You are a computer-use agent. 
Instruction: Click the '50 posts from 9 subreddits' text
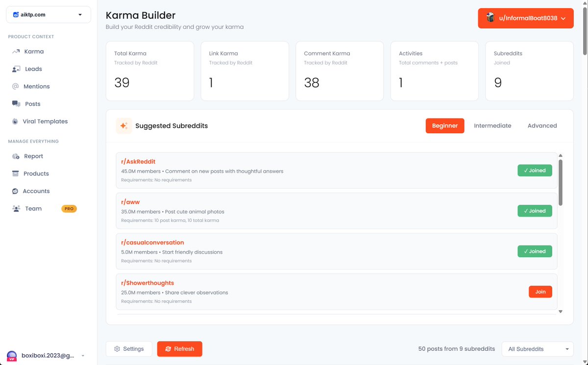pyautogui.click(x=457, y=349)
